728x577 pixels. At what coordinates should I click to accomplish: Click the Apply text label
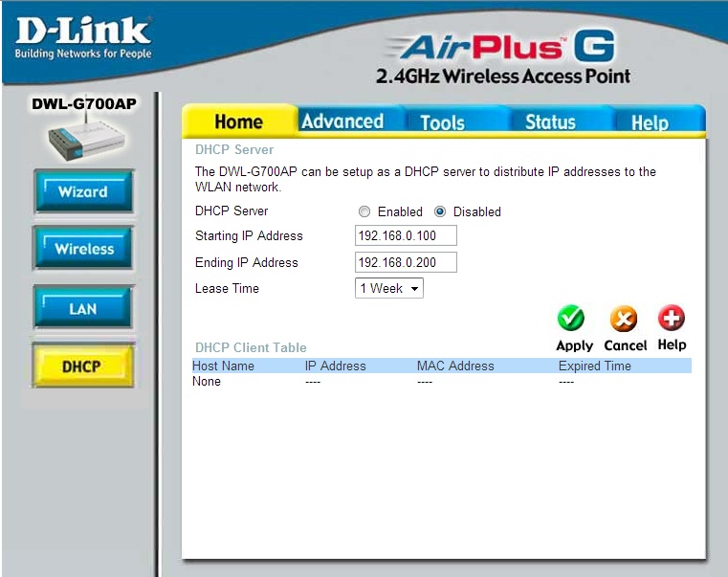574,345
